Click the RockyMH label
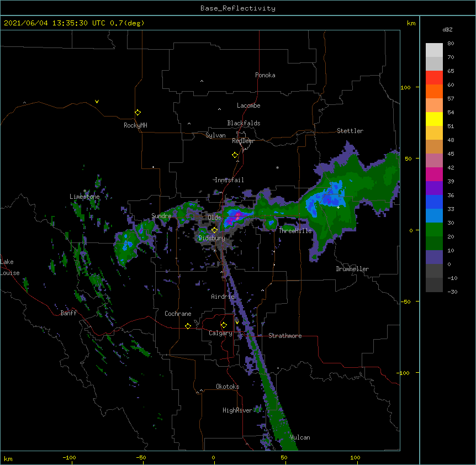The image size is (476, 465). (x=135, y=125)
